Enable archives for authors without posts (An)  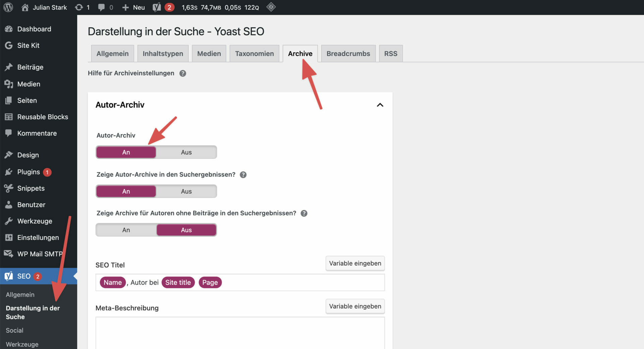(126, 230)
